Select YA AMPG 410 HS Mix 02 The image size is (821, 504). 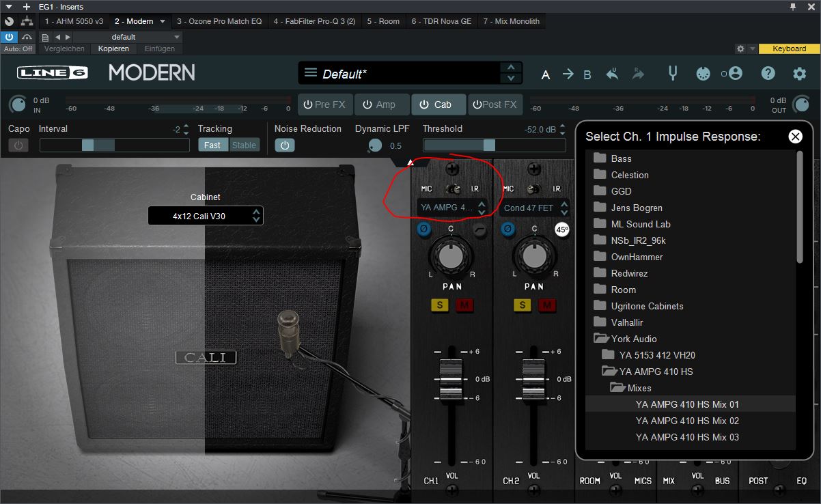coord(687,421)
